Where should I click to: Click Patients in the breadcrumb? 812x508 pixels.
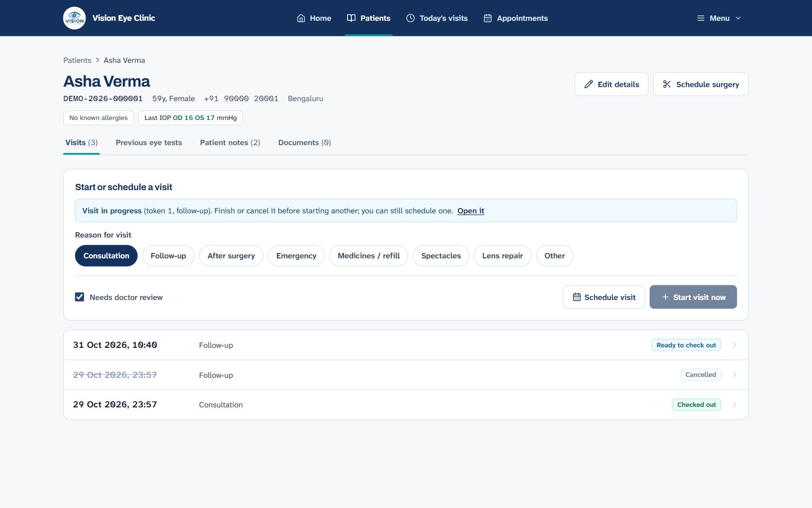click(x=77, y=60)
